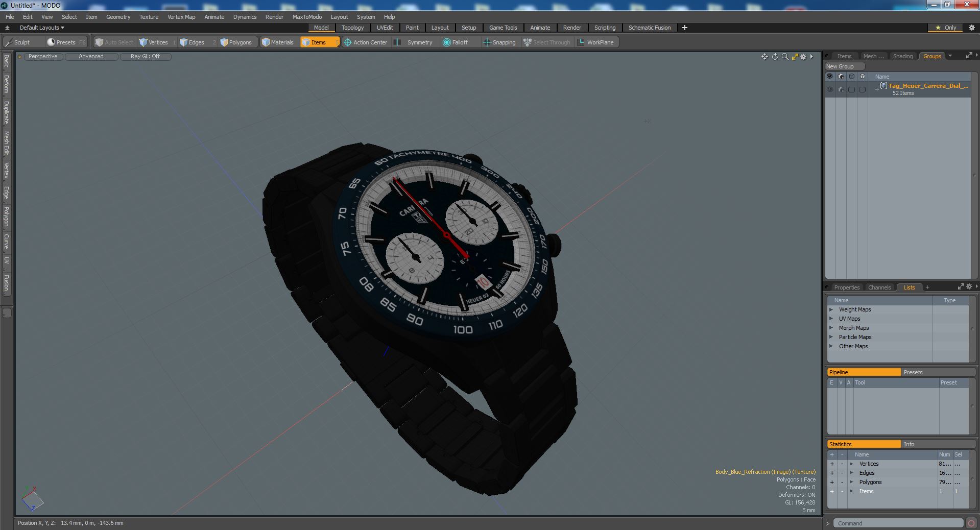Toggle render camera for Tag_Heuer_Carrera_Dial group
980x530 pixels.
[841, 89]
